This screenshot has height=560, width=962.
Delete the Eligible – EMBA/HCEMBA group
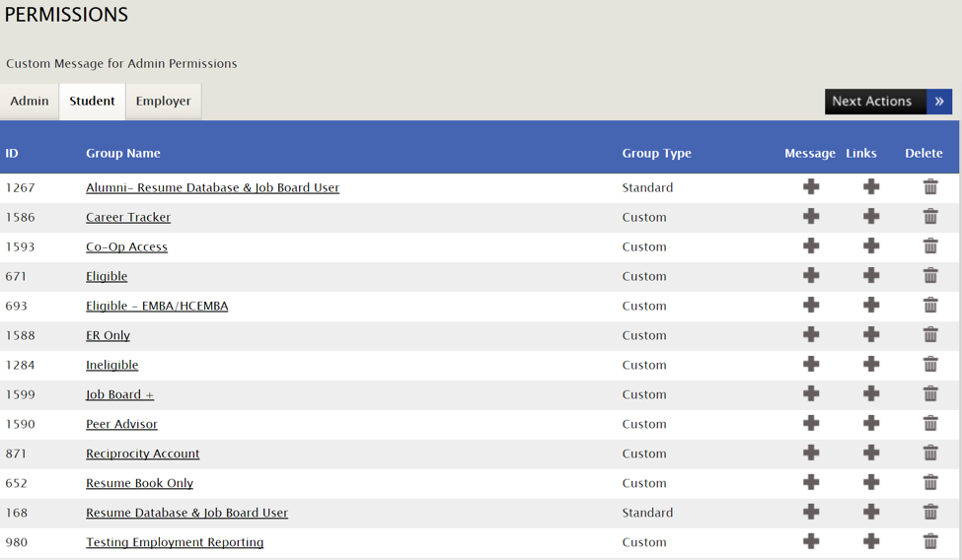(x=930, y=305)
